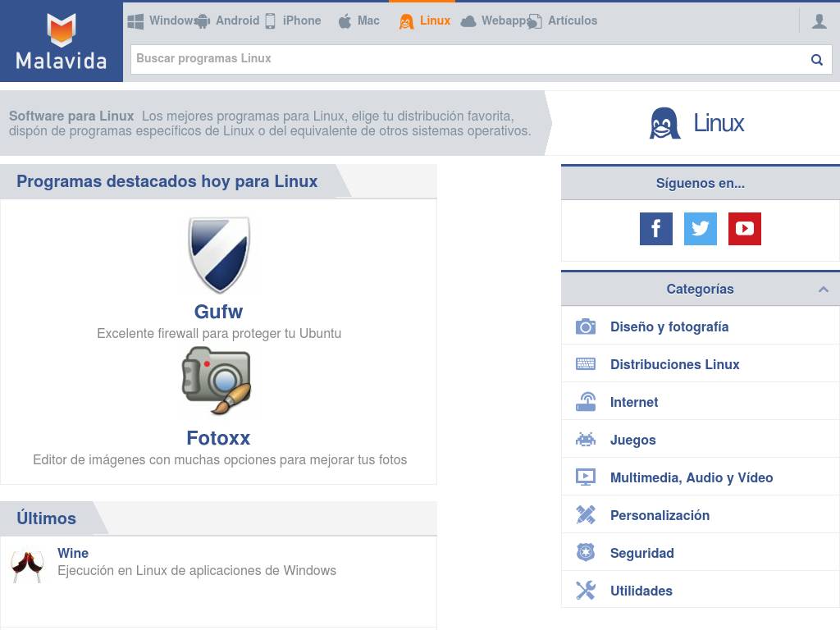Screen dimensions: 840x630
Task: Open the Diseño y fotografía category
Action: (x=669, y=326)
